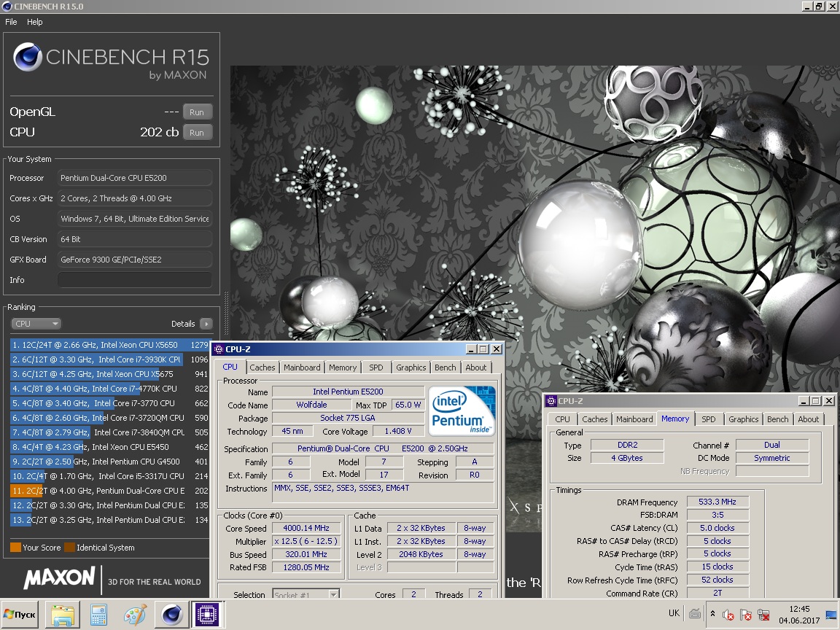Open Caches tab in front CPU-Z window
The image size is (840, 630).
[x=262, y=367]
